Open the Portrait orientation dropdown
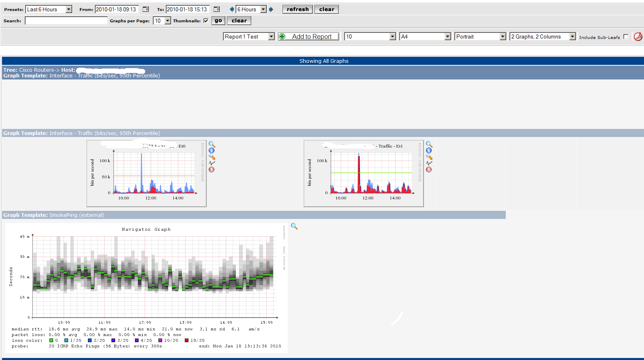The height and width of the screenshot is (360, 644). tap(480, 36)
